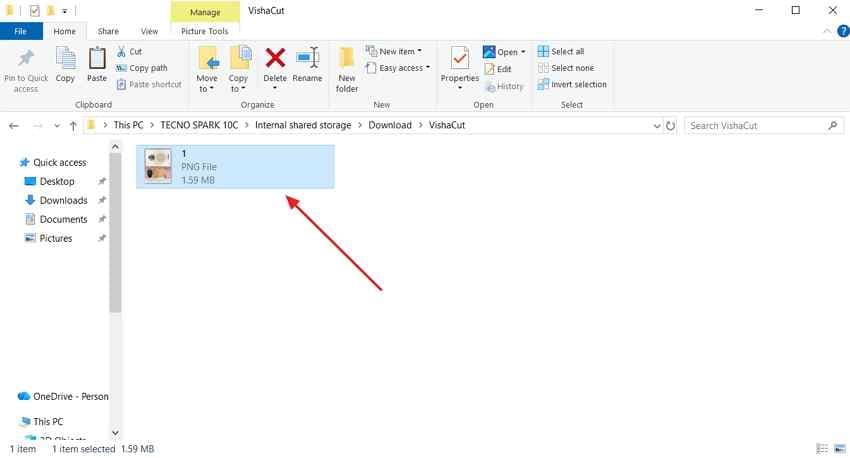The width and height of the screenshot is (850, 458).
Task: Open the File tab
Action: pyautogui.click(x=21, y=31)
